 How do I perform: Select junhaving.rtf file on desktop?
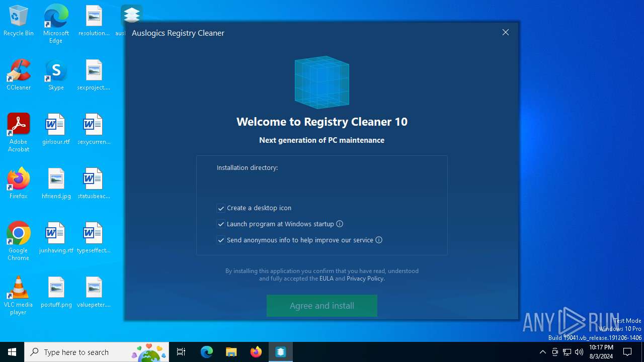(56, 238)
